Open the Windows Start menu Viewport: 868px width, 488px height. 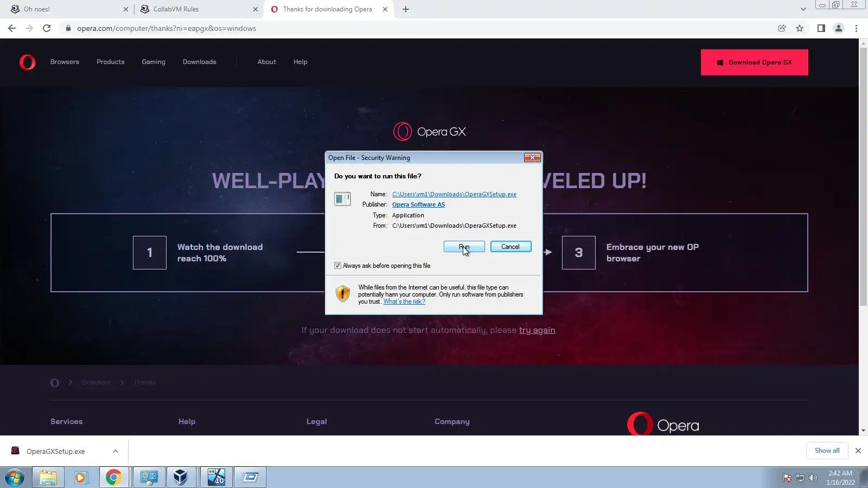[x=15, y=478]
